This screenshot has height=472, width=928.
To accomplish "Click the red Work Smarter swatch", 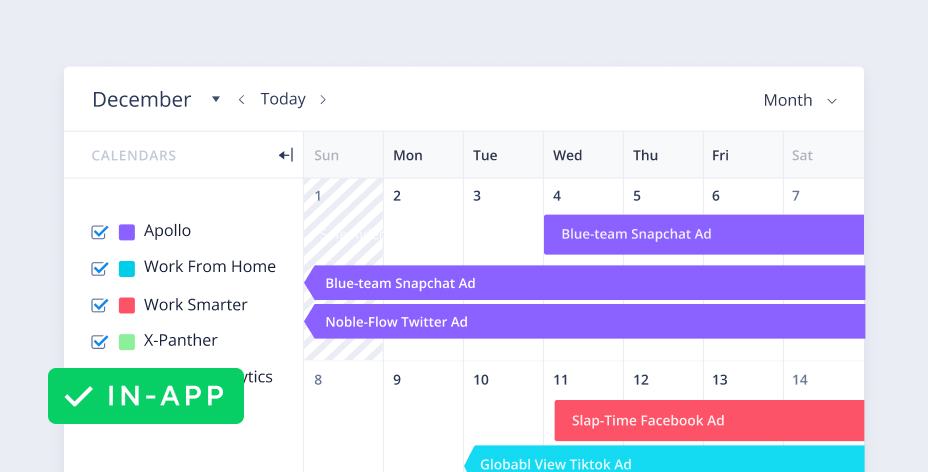I will pos(127,305).
